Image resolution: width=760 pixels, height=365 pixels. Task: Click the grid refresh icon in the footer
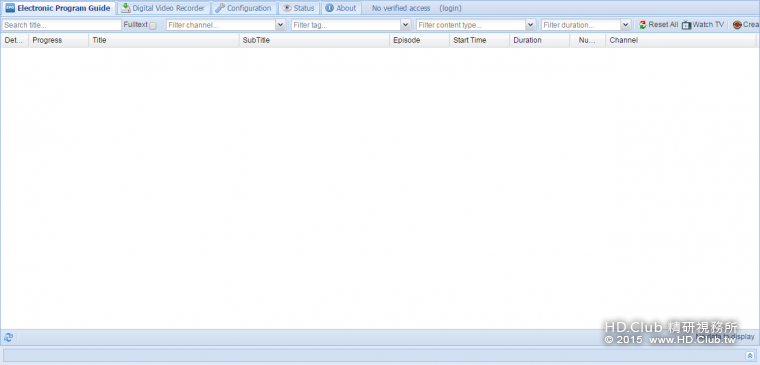(8, 337)
